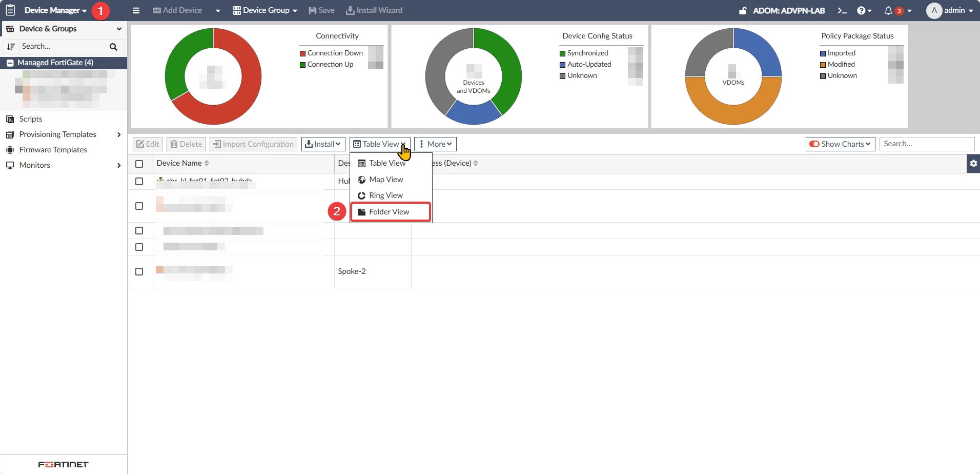Open the main menu hamburger icon
The image size is (980, 474).
point(136,10)
